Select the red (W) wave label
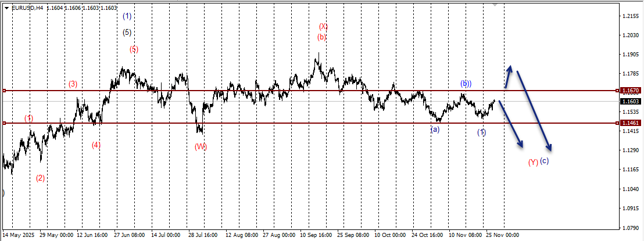The width and height of the screenshot is (644, 241). click(201, 146)
